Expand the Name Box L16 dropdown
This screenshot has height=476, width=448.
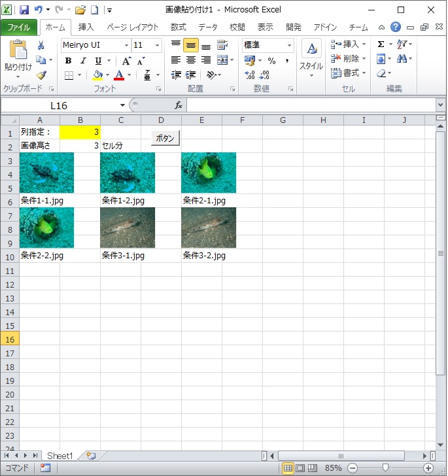coord(122,105)
